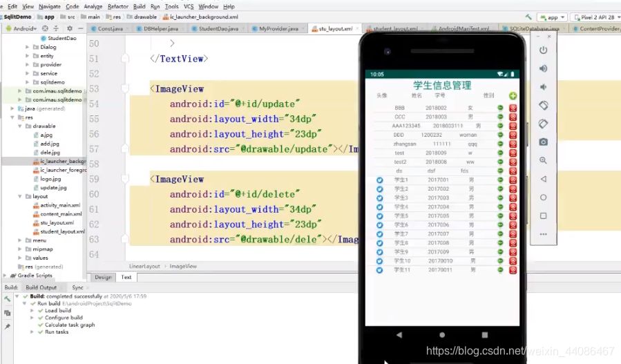Click the emulator home circle icon in sidebar
Image resolution: width=621 pixels, height=364 pixels.
544,198
